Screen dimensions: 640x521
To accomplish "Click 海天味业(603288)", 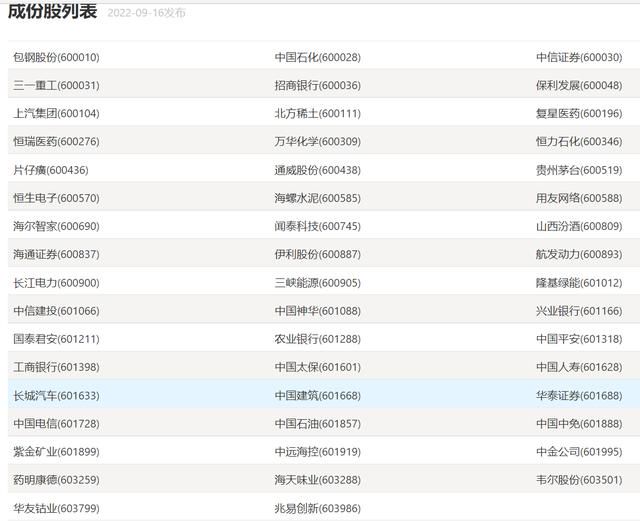I will 318,479.
